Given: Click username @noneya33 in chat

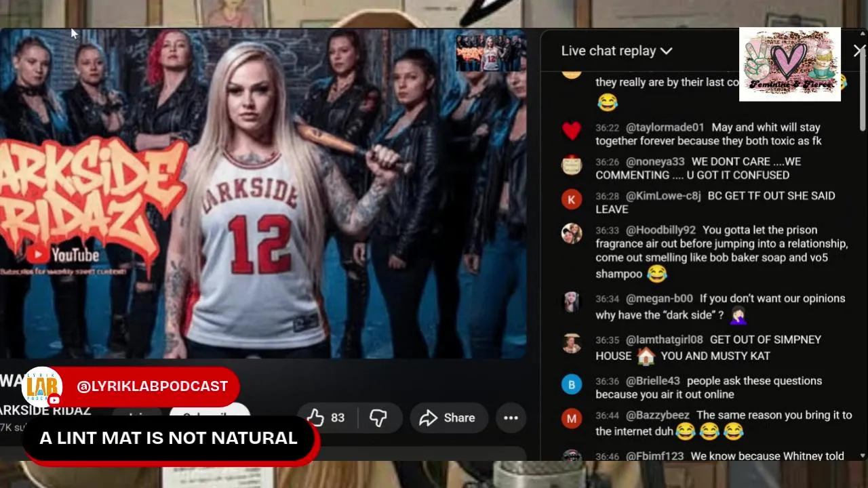Looking at the screenshot, I should tap(655, 161).
